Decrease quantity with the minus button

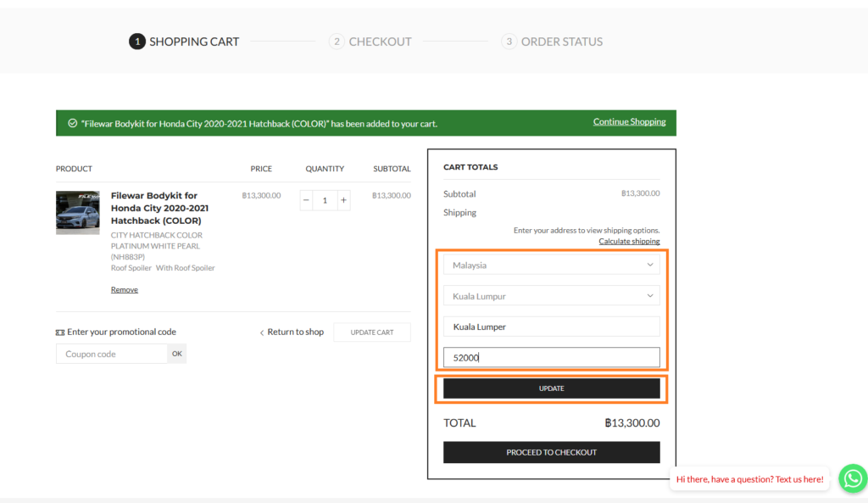(x=306, y=200)
